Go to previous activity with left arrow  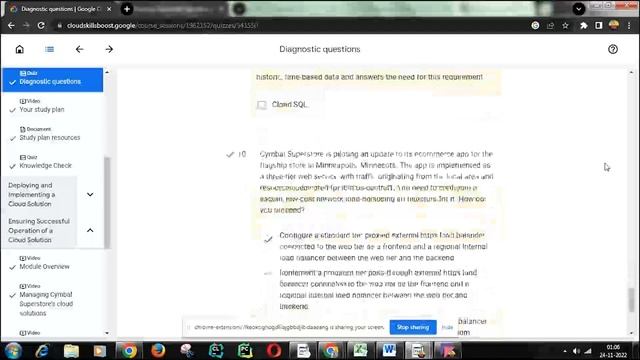tap(80, 49)
